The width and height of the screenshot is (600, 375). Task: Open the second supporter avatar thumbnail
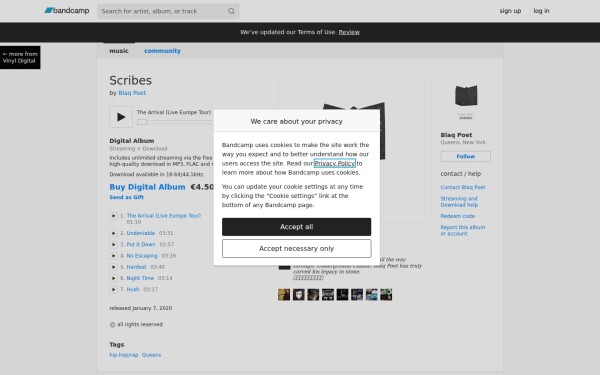298,295
